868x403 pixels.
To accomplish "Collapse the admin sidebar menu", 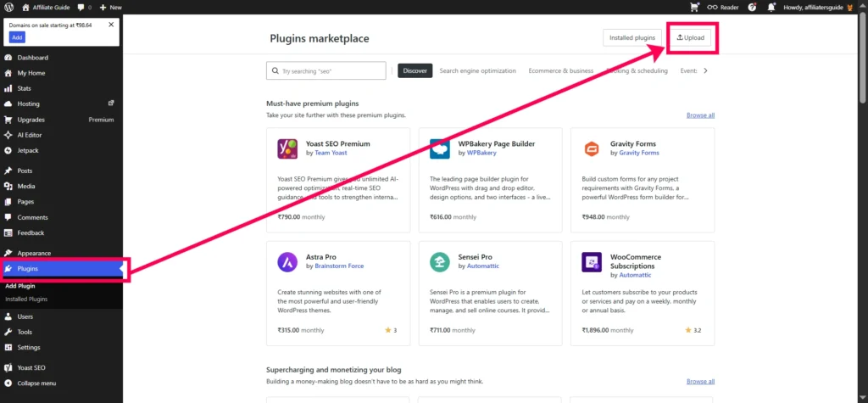I will 36,383.
